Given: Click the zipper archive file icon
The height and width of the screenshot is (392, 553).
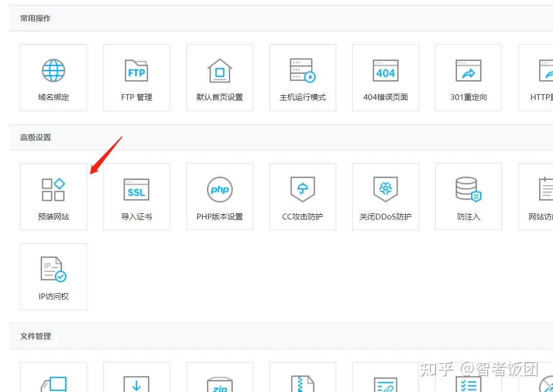Looking at the screenshot, I should (302, 384).
